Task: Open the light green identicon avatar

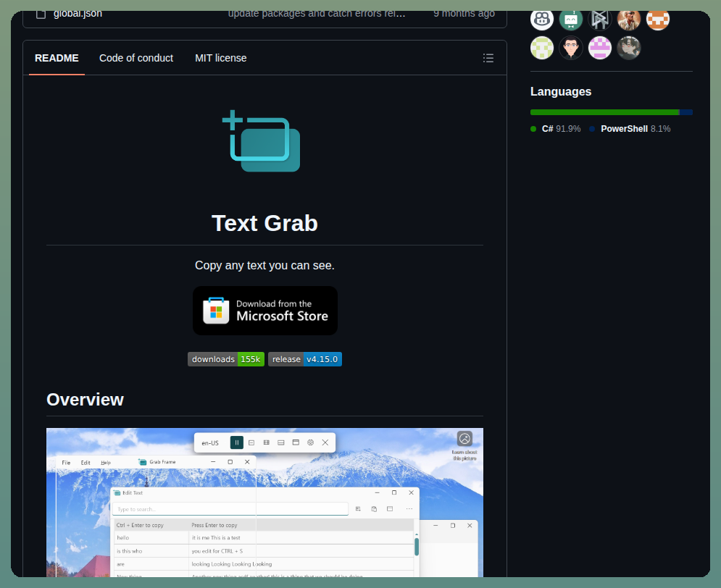Action: (x=542, y=48)
